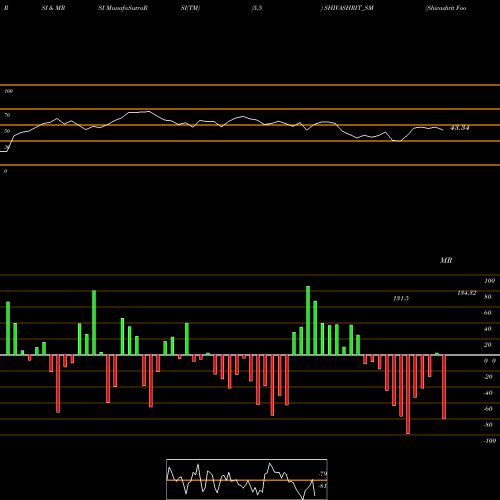This screenshot has width=500, height=500.
Task: Click the 'SI MunafaSutraR' header label
Action: (123, 8)
